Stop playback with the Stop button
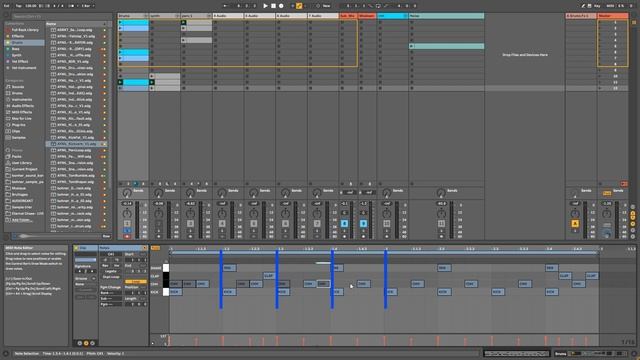 point(273,6)
